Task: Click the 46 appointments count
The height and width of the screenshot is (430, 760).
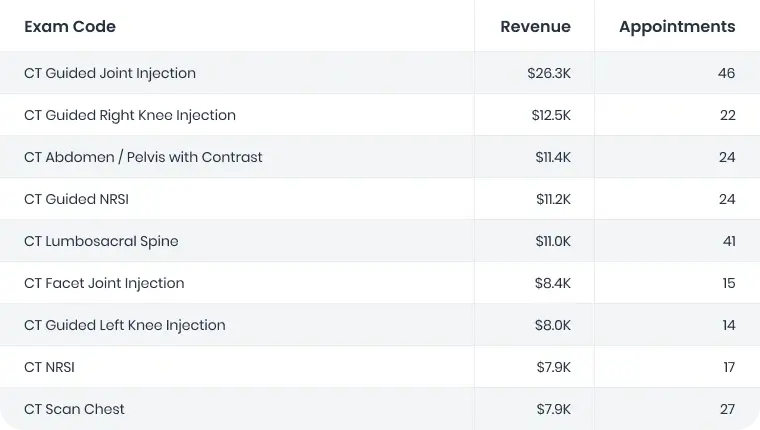Action: pyautogui.click(x=726, y=73)
